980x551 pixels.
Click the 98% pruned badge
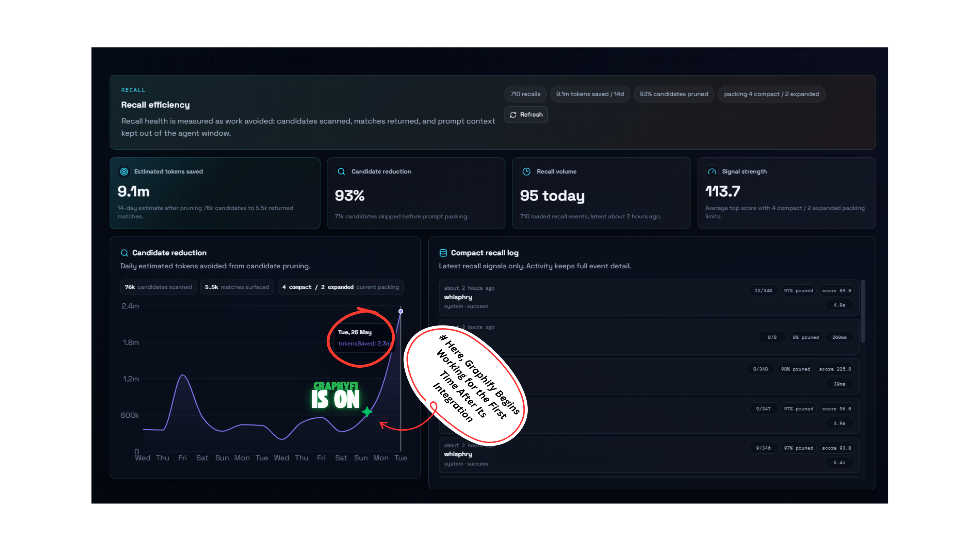point(795,369)
